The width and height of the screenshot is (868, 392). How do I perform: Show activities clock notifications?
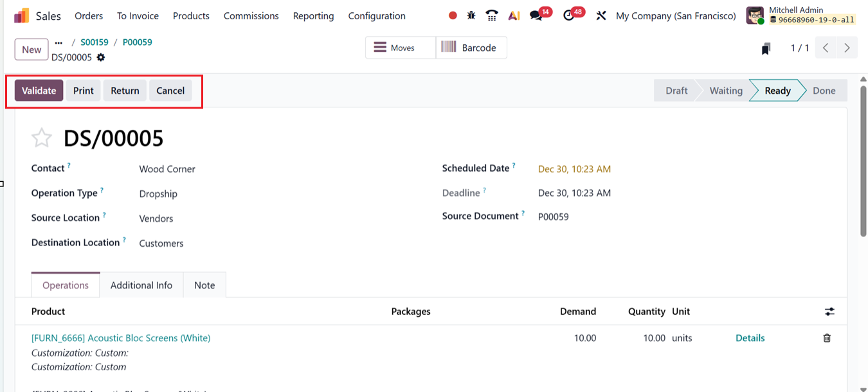click(568, 15)
